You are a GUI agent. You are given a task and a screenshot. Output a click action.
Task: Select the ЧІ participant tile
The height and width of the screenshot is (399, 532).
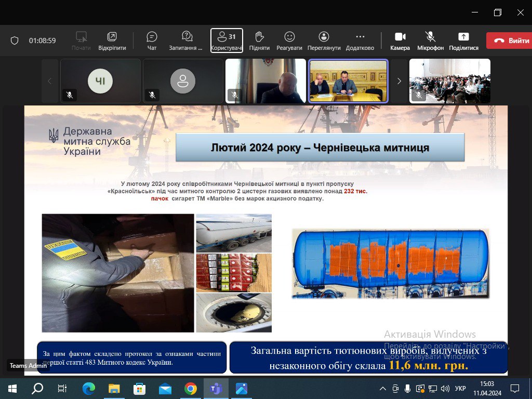click(100, 81)
